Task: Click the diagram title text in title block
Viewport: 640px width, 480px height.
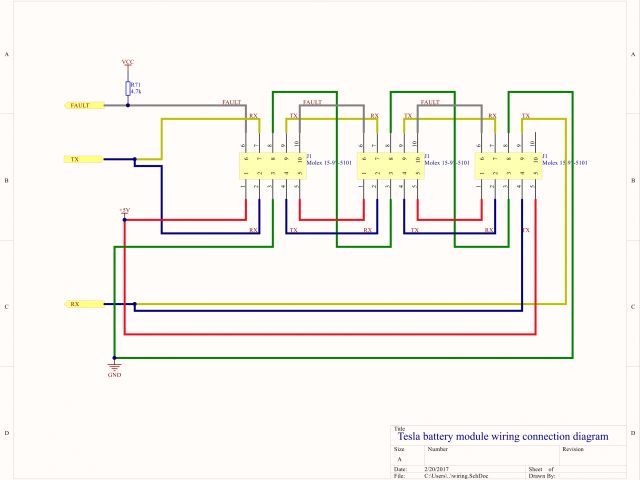Action: (x=502, y=436)
